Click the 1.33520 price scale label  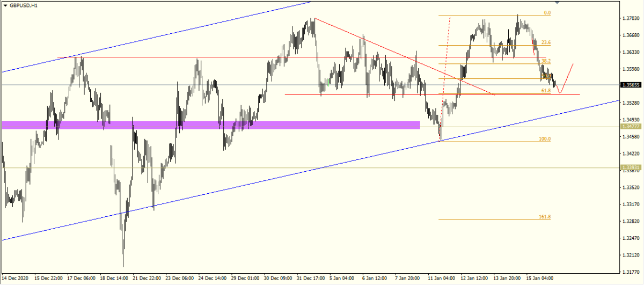pyautogui.click(x=632, y=187)
